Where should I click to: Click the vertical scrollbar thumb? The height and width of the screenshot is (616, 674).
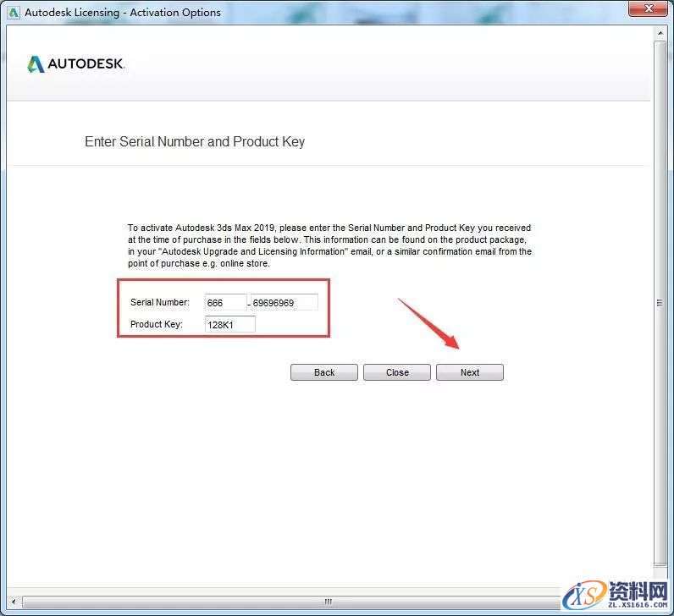[660, 303]
